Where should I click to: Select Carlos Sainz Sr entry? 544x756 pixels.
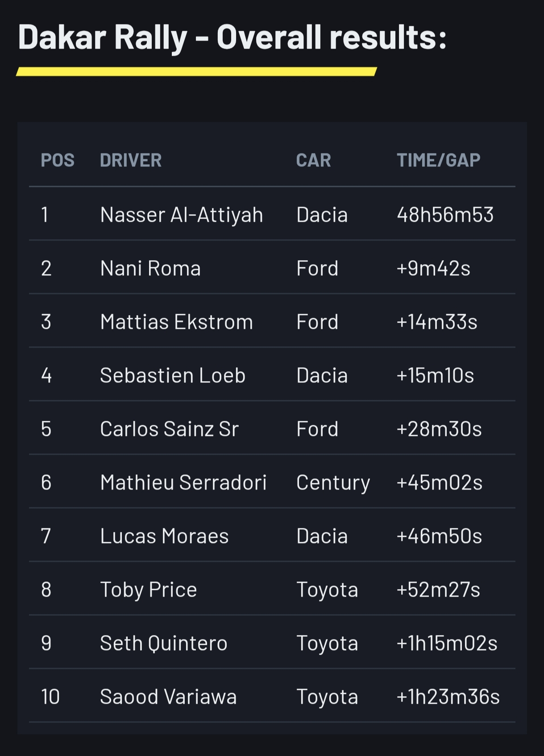tap(169, 429)
